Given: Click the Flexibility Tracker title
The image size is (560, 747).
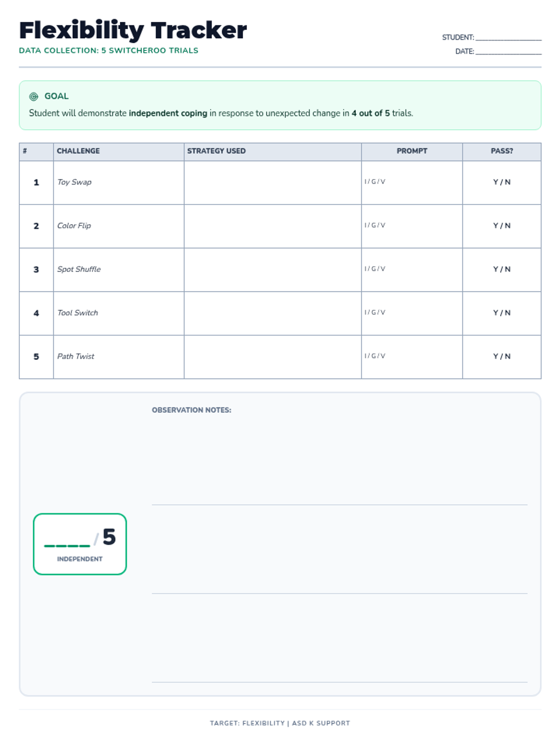Looking at the screenshot, I should [133, 30].
